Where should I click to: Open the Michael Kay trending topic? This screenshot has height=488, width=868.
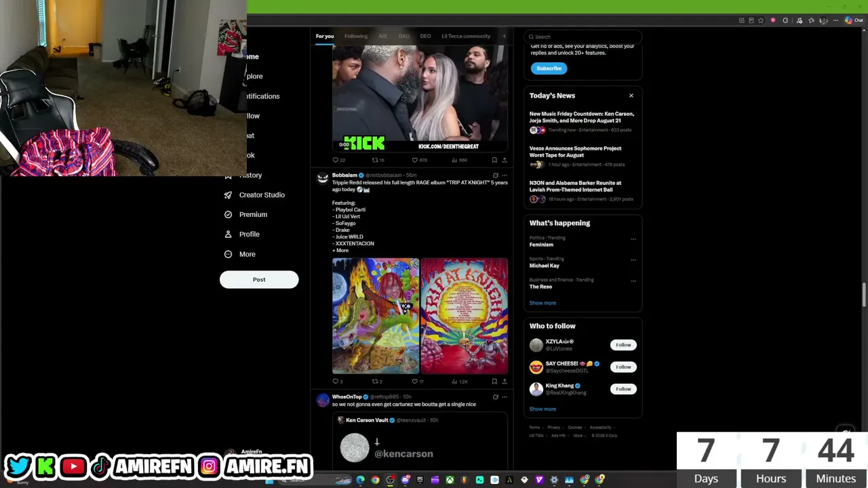point(545,266)
